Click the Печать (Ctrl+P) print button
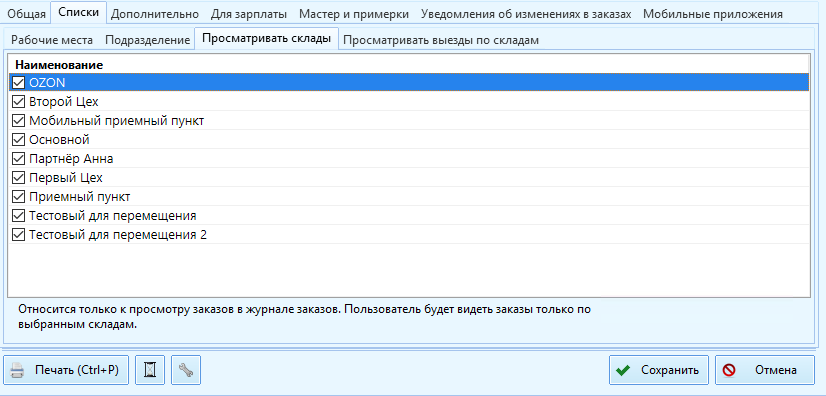 click(x=66, y=370)
